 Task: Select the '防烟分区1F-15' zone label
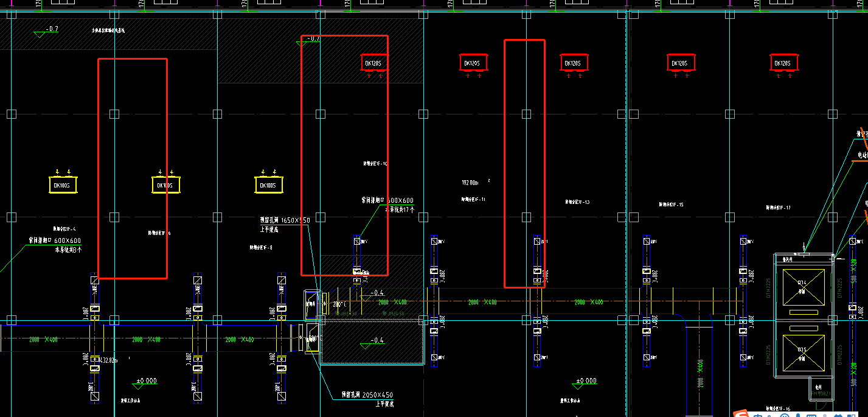[x=671, y=205]
